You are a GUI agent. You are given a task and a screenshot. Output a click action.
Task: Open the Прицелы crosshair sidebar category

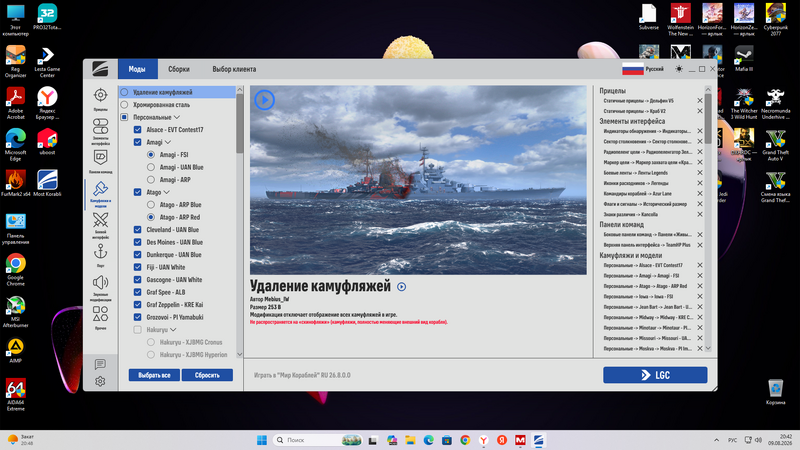click(x=101, y=99)
